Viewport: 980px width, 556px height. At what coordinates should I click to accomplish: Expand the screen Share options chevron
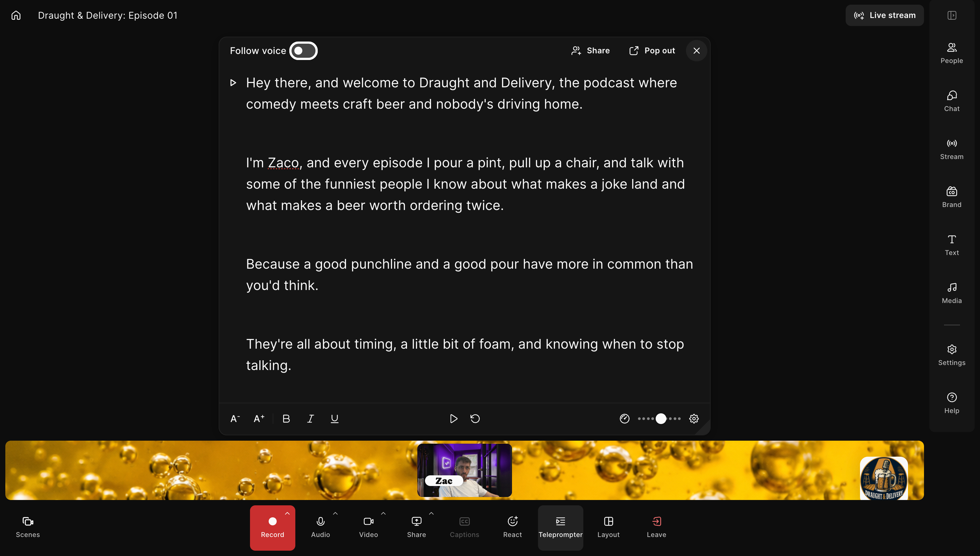tap(431, 514)
